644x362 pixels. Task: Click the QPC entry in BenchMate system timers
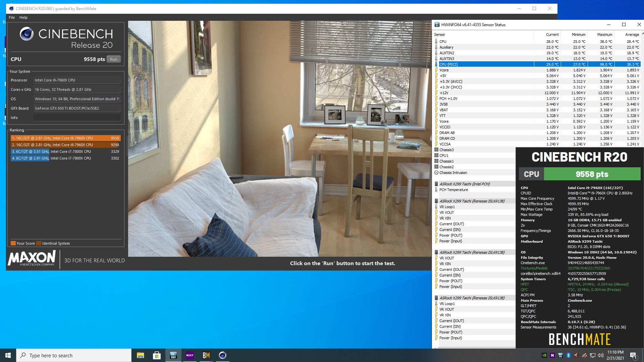point(524,290)
